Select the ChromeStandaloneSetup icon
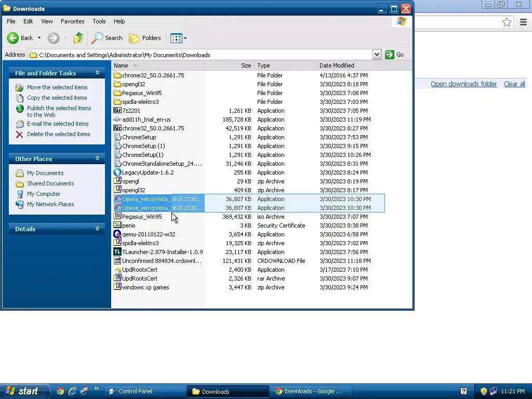 117,164
